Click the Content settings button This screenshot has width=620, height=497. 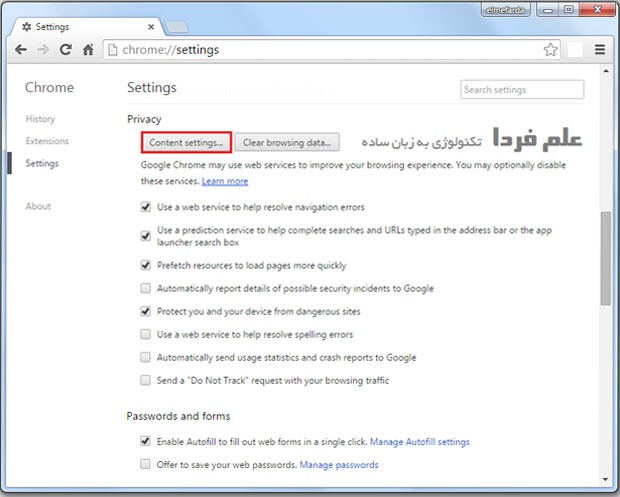(186, 142)
